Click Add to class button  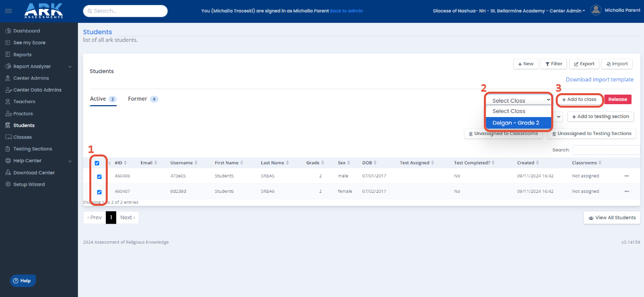[x=579, y=100]
